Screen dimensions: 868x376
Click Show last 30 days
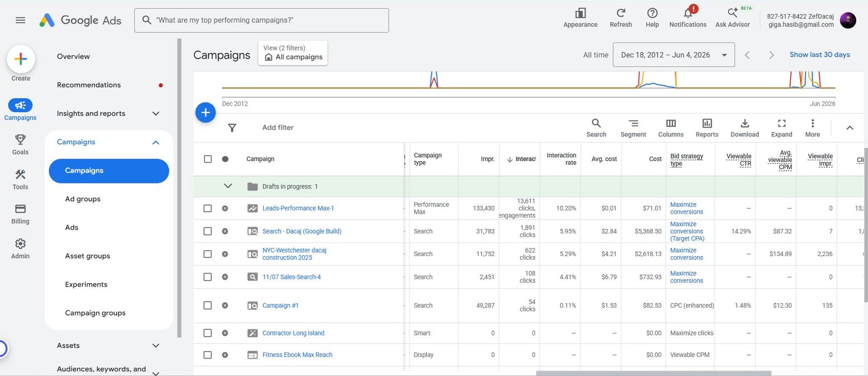coord(820,55)
